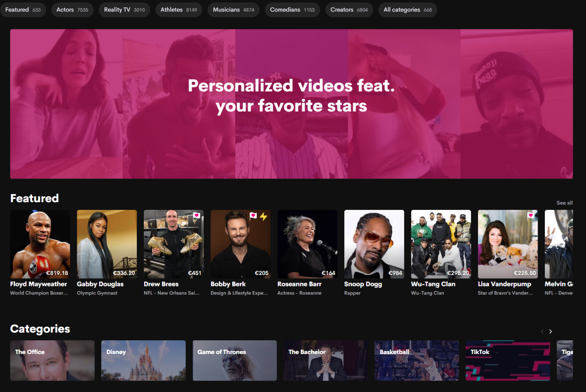This screenshot has height=392, width=586.
Task: Go back using the Categories left chevron
Action: point(542,332)
